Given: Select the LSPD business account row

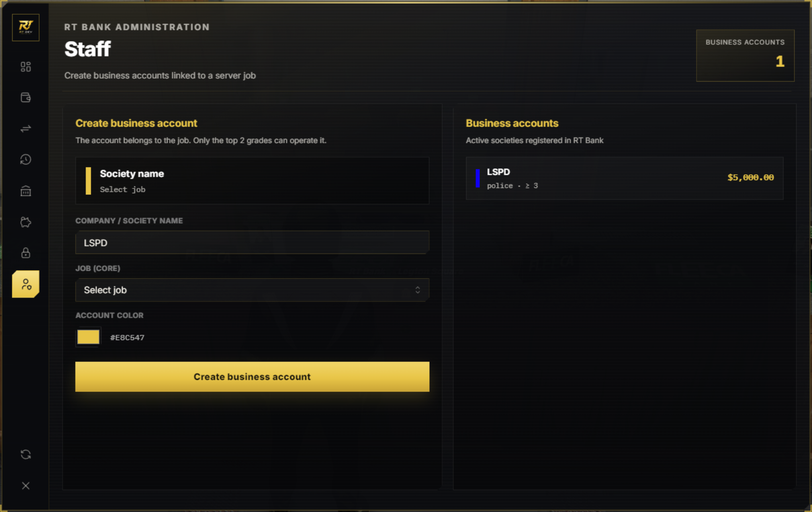Looking at the screenshot, I should click(625, 178).
